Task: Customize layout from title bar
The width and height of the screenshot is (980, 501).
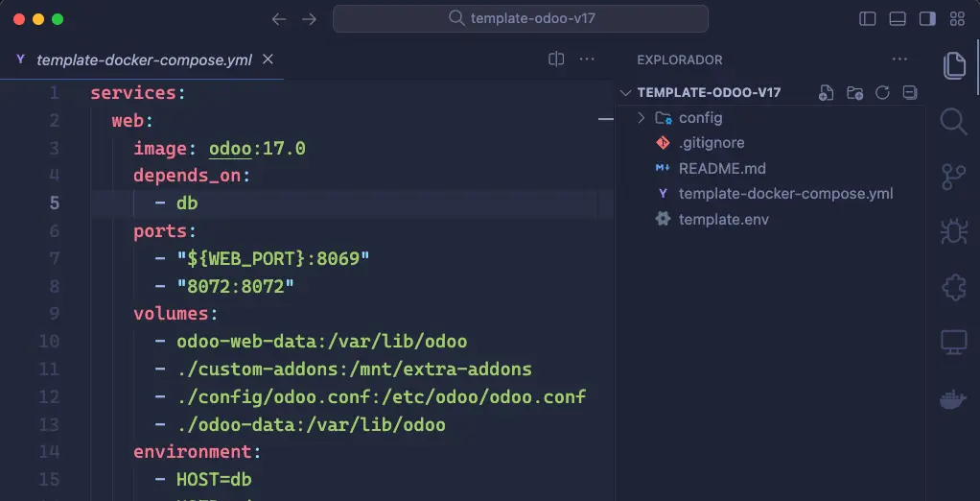Action: [957, 19]
